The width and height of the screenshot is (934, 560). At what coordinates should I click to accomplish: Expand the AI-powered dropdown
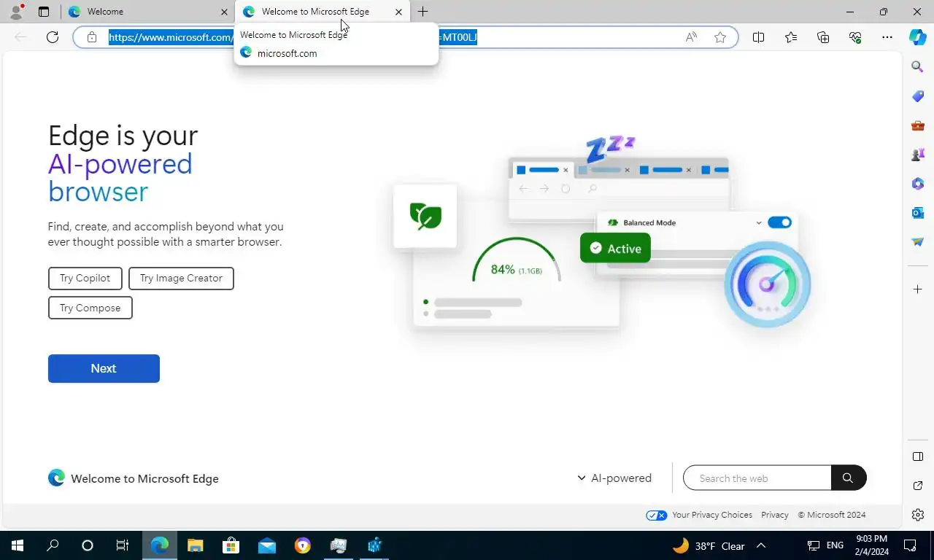pos(614,478)
